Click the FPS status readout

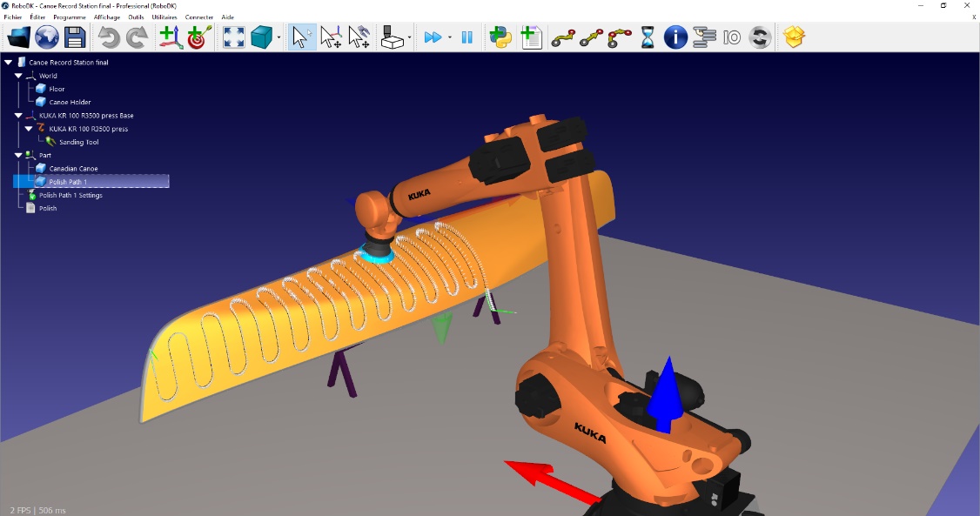[x=38, y=510]
